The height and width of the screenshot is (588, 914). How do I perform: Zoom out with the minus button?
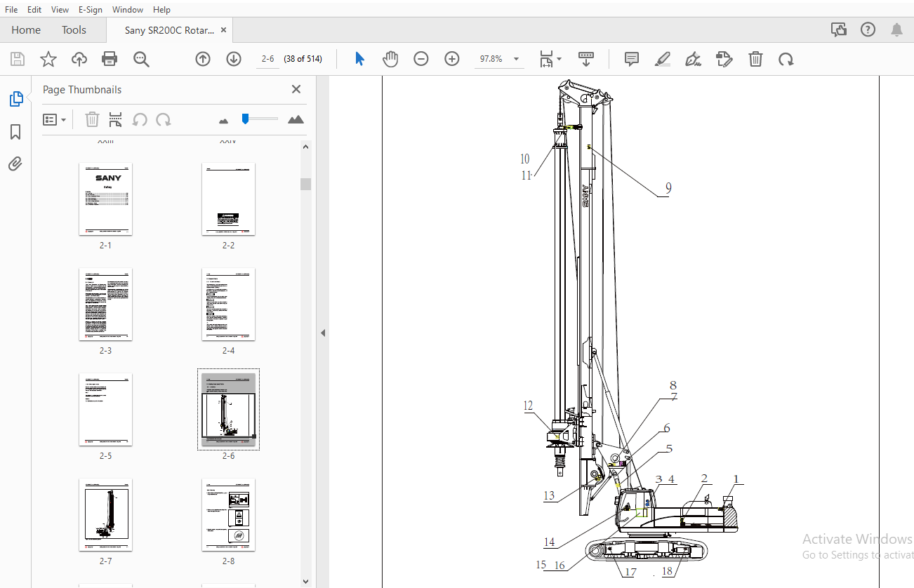tap(421, 59)
